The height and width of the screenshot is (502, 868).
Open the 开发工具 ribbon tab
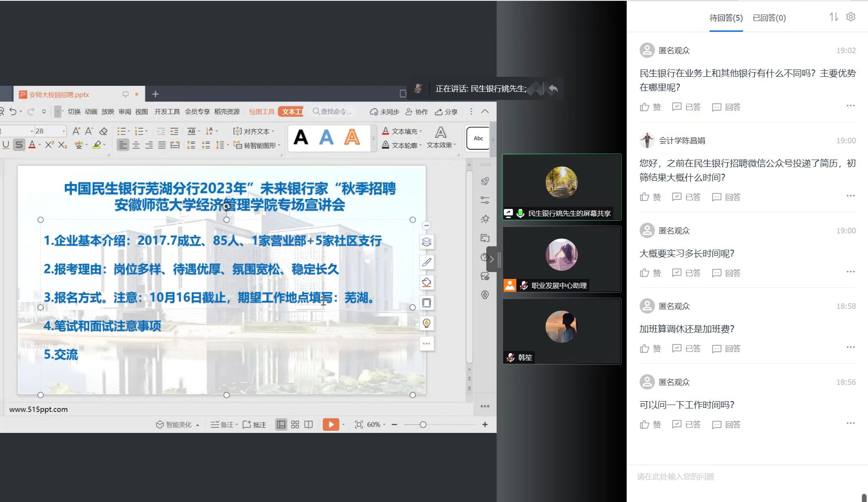click(x=167, y=112)
